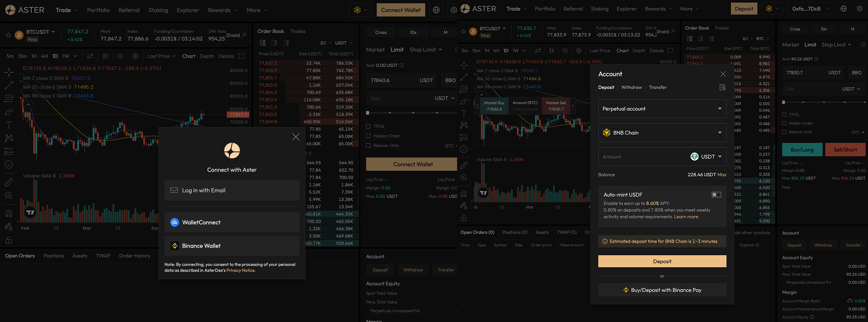Open the GTC dropdown above the Sell/Short button

(x=858, y=132)
